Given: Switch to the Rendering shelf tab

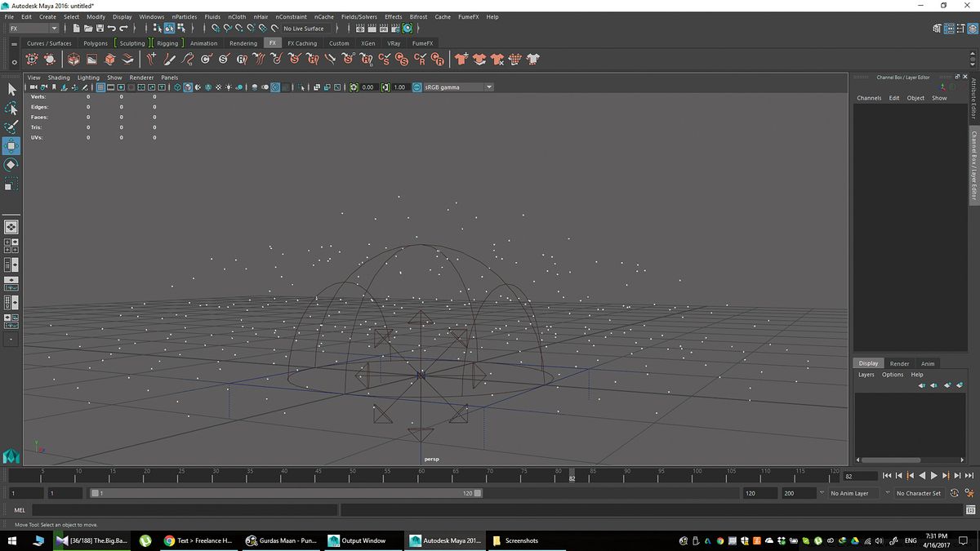Looking at the screenshot, I should point(243,43).
